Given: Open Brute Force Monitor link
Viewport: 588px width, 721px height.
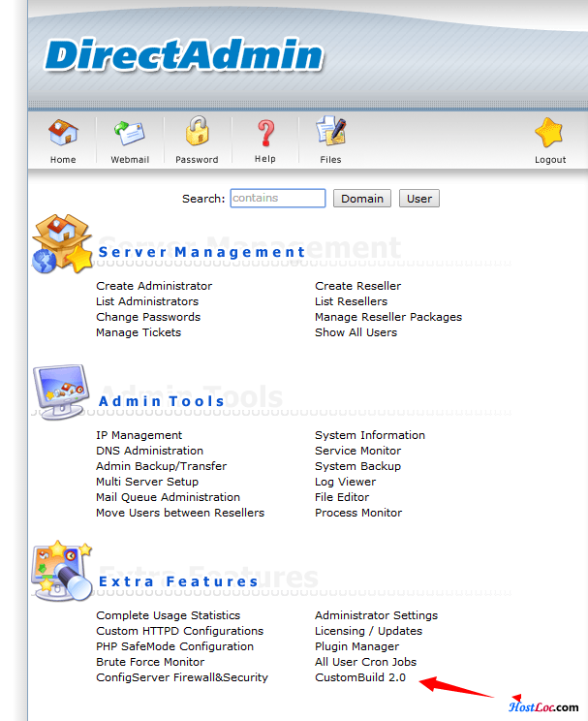Looking at the screenshot, I should (x=150, y=662).
